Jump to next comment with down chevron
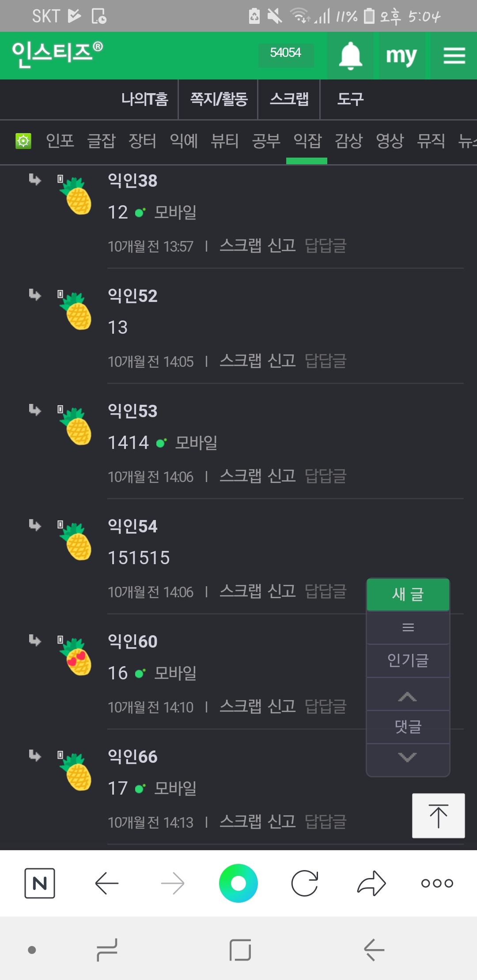The width and height of the screenshot is (477, 980). (x=408, y=758)
